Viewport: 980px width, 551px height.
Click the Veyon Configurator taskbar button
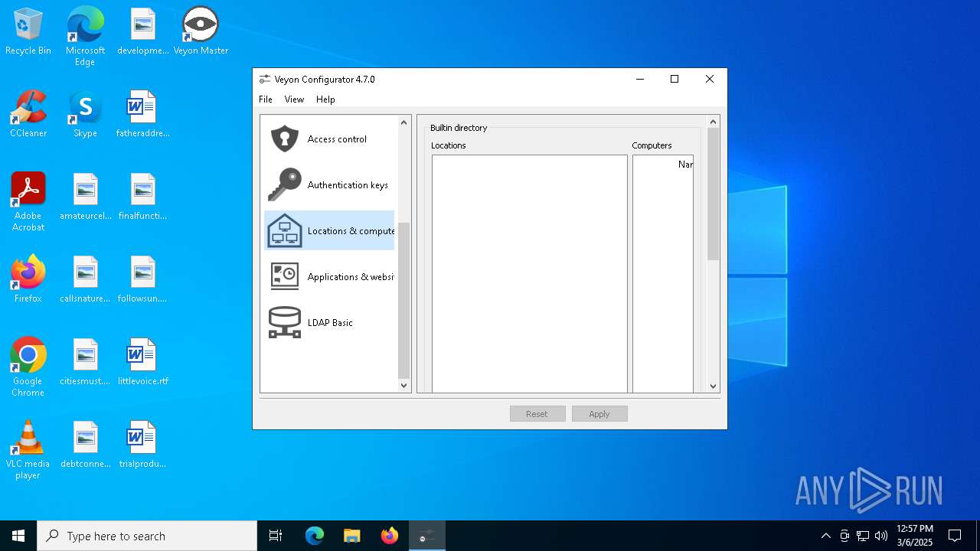click(427, 536)
